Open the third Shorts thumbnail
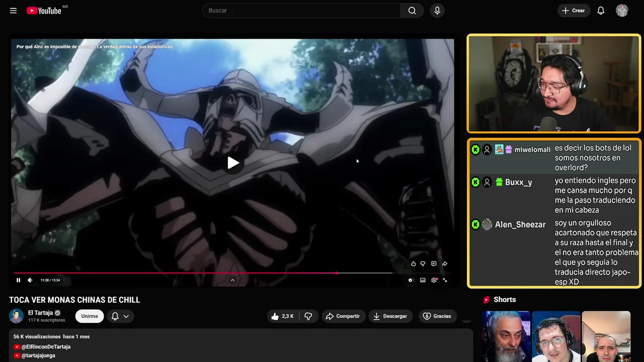Image resolution: width=644 pixels, height=362 pixels. click(606, 336)
